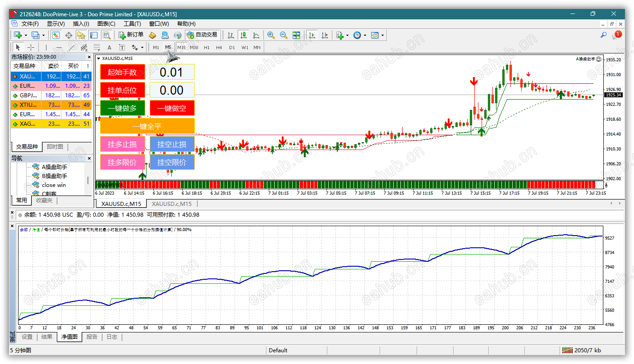Viewport: 634px width, 364px height.
Task: Switch chart to line chart style
Action: pyautogui.click(x=256, y=35)
